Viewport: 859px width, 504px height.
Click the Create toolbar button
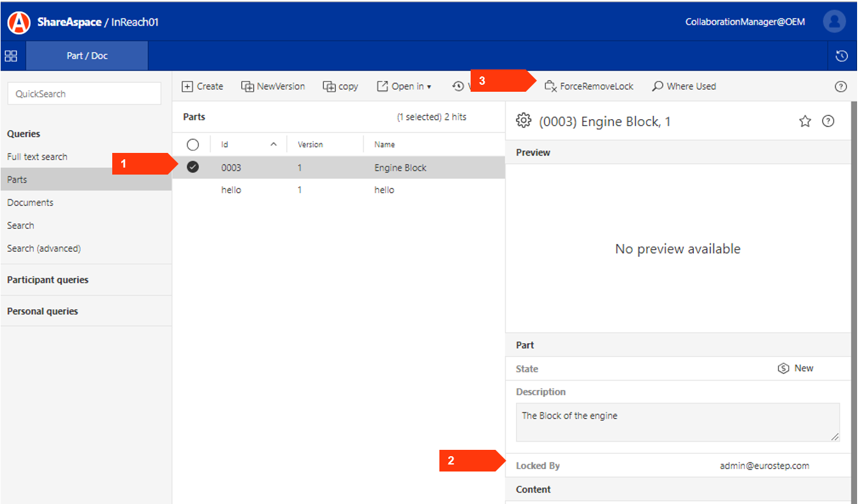[203, 86]
